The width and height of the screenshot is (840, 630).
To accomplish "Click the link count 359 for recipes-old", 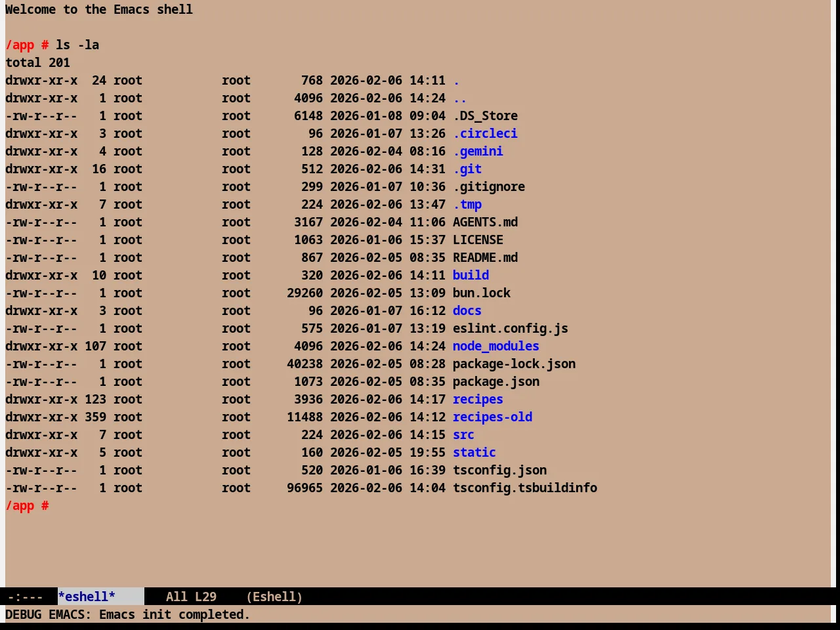I will pos(95,417).
